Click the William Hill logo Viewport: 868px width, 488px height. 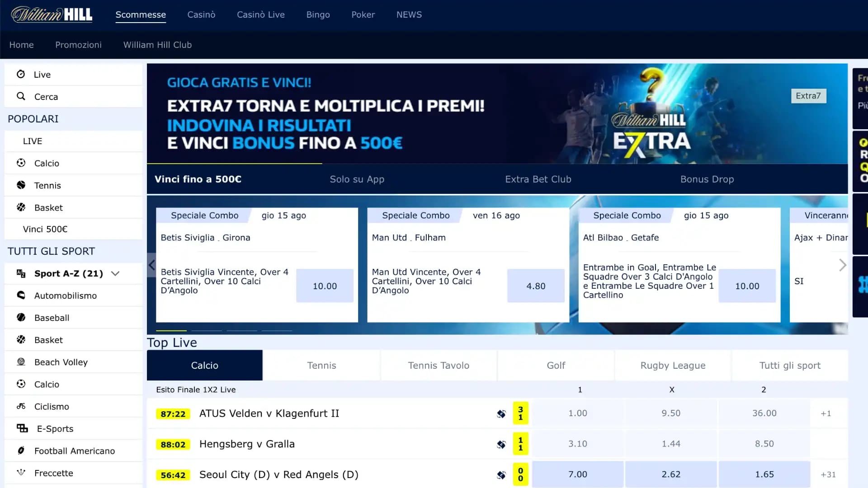pyautogui.click(x=52, y=14)
